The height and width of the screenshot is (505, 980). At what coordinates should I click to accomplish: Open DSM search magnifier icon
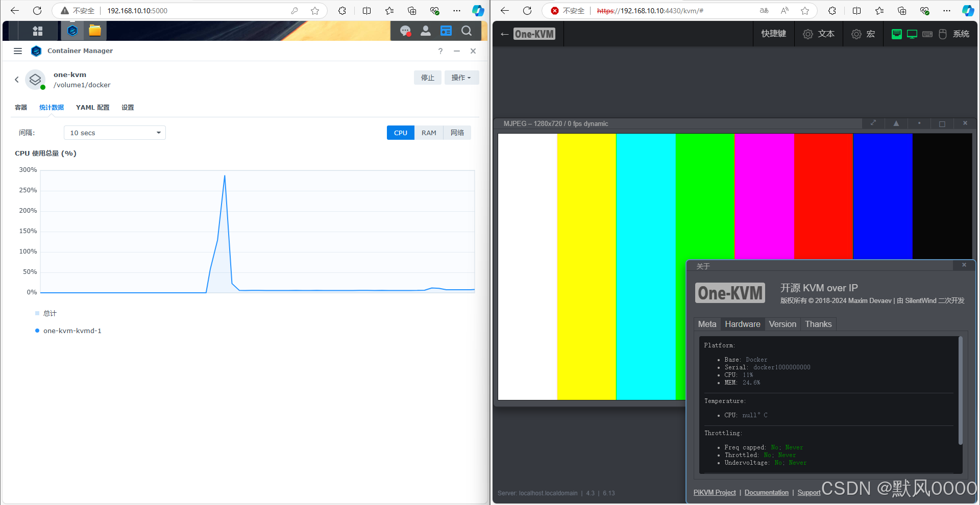466,31
